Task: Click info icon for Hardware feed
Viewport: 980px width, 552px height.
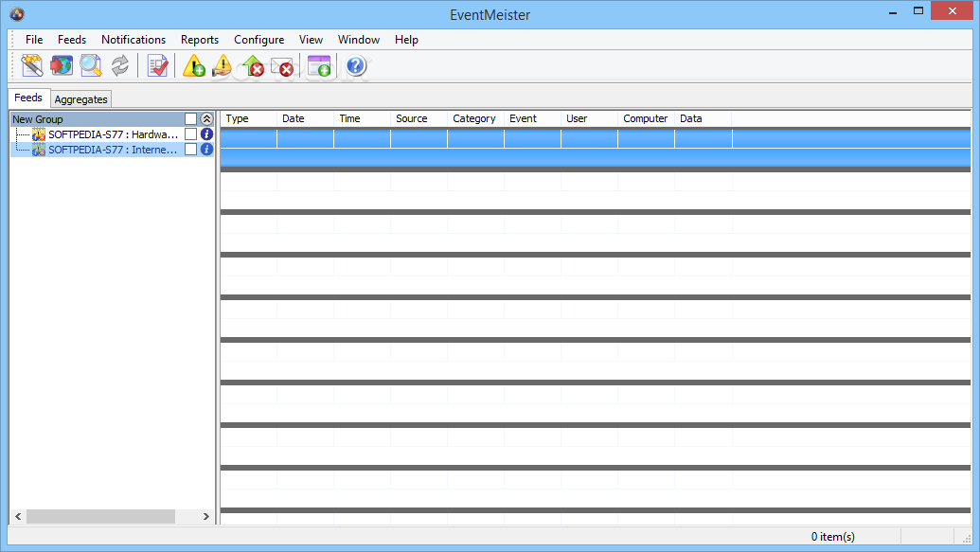Action: tap(206, 134)
